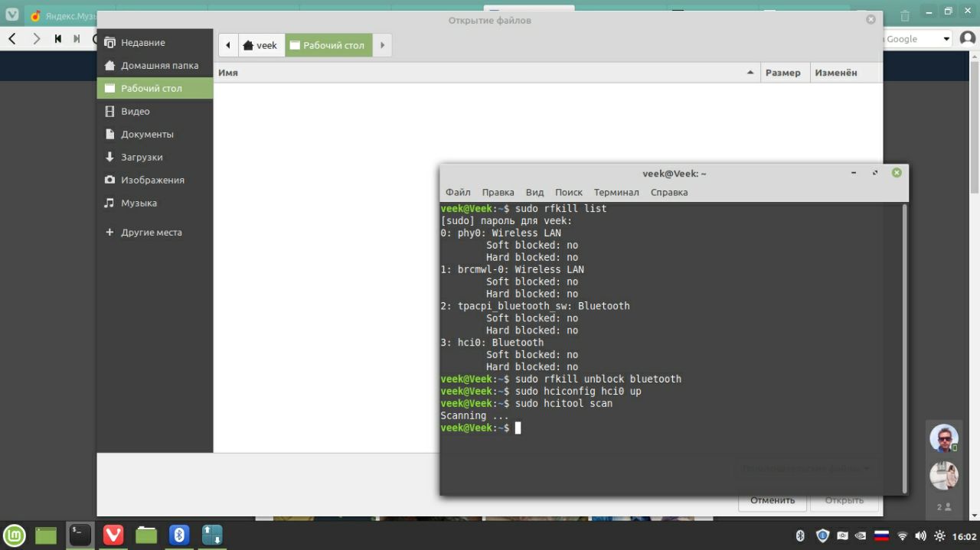Screen dimensions: 980x550
Task: Open the Bluetooth tray indicator
Action: pos(800,535)
